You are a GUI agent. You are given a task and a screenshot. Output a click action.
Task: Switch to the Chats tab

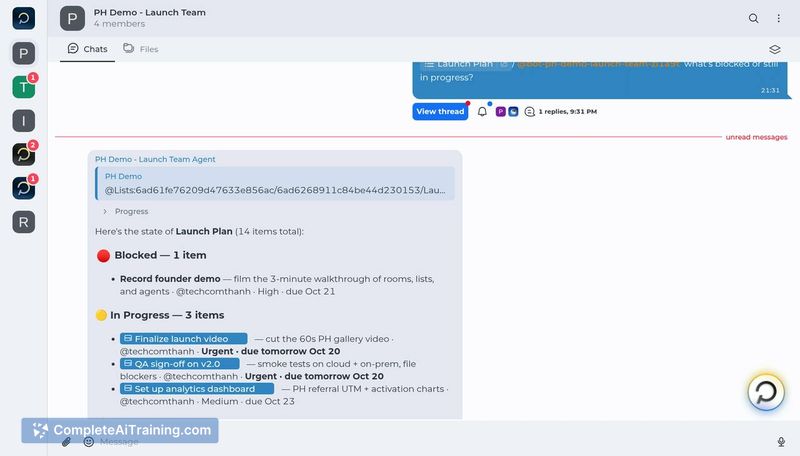[x=87, y=49]
